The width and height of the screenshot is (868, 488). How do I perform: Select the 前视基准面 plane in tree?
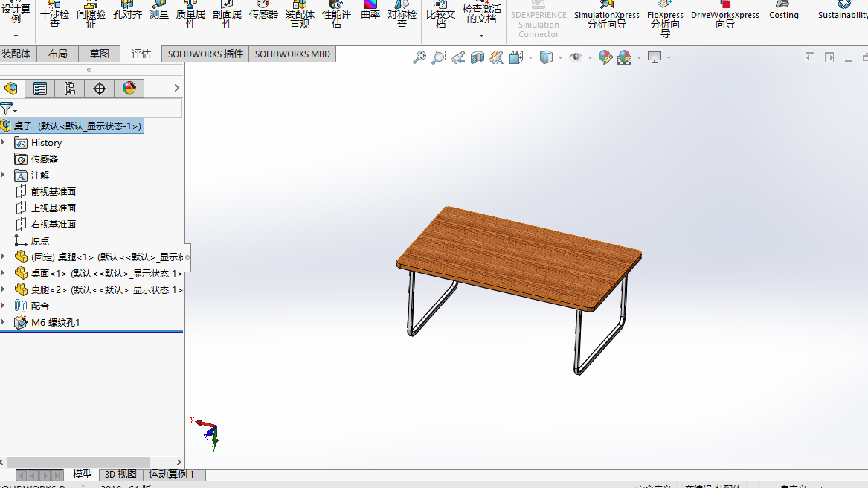pyautogui.click(x=53, y=191)
